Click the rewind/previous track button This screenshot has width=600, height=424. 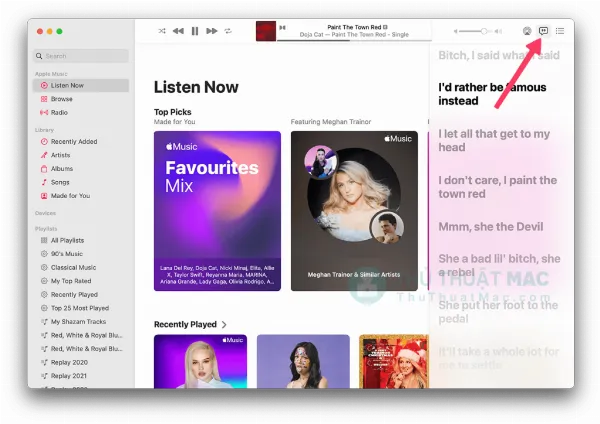[178, 31]
